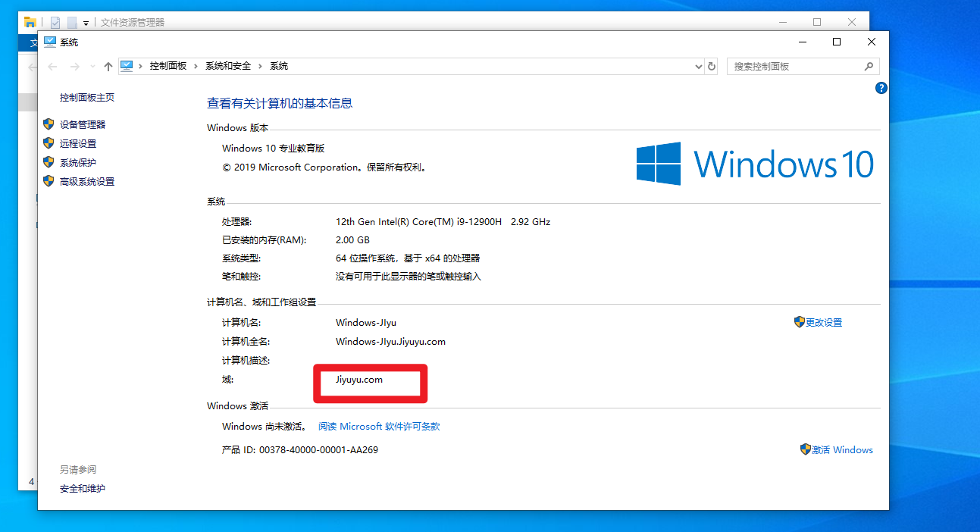Focus the 搜索控制面板 search field

point(803,67)
